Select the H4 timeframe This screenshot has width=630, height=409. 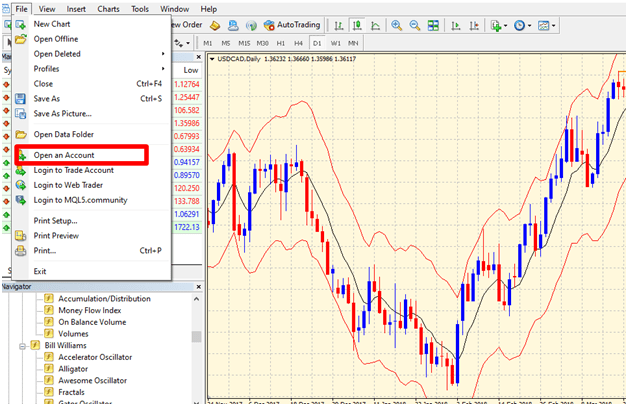(x=298, y=43)
